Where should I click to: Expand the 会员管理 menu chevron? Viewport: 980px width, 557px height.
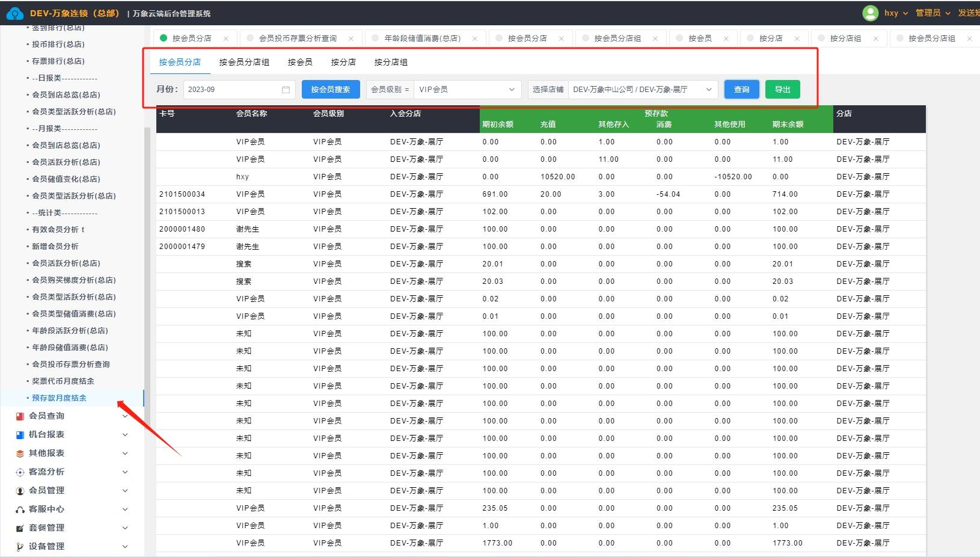125,491
